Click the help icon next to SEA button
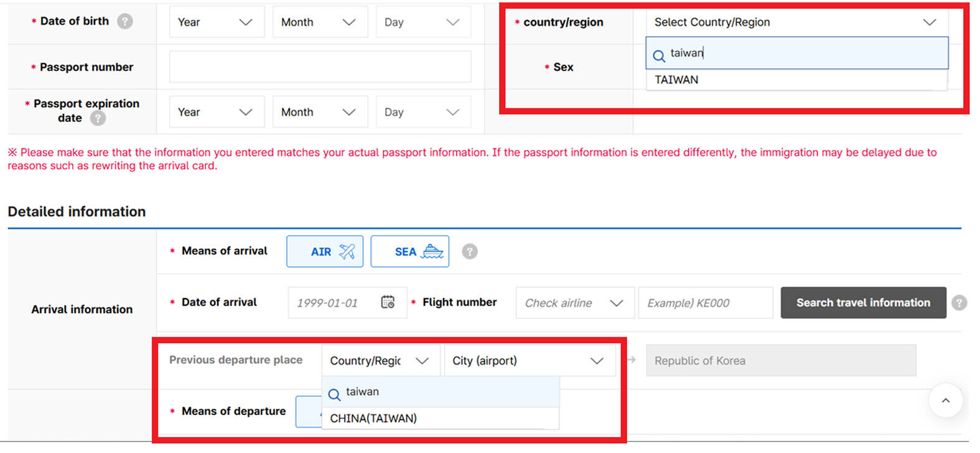Viewport: 980px width, 453px height. click(470, 251)
